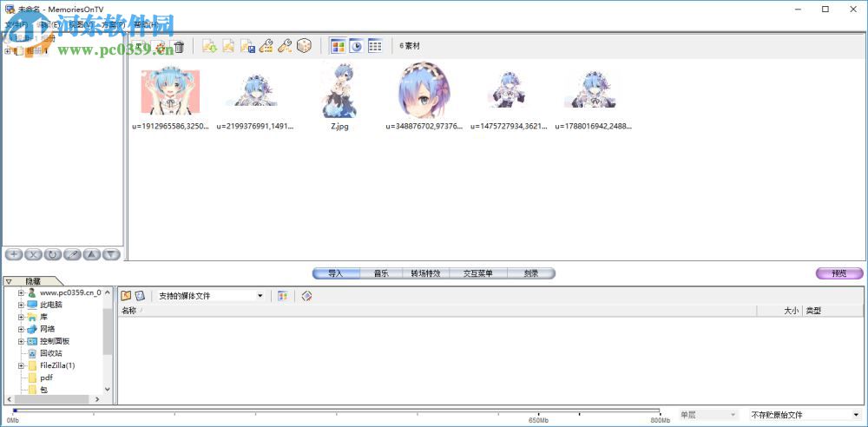Image resolution: width=868 pixels, height=427 pixels.
Task: Click the trash can delete icon
Action: pos(179,47)
